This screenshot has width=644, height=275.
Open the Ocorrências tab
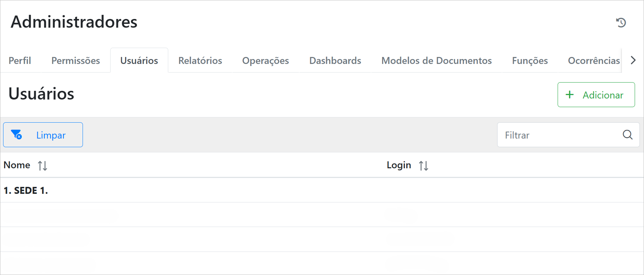coord(594,60)
